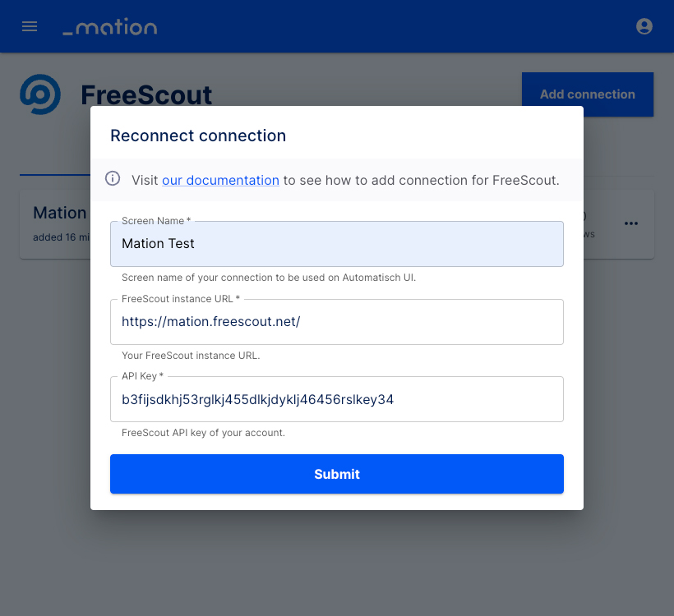Screen dimensions: 674x616
Task: Open three-dots menu on connection card
Action: click(631, 223)
